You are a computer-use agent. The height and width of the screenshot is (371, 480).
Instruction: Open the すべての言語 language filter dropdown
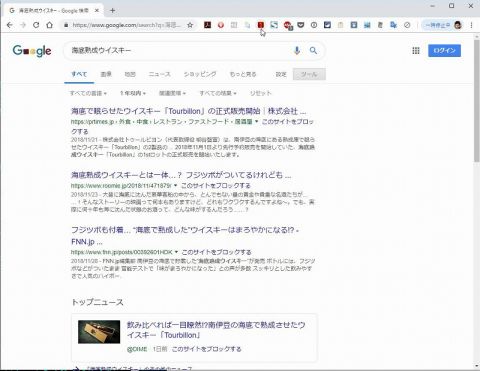(x=88, y=93)
